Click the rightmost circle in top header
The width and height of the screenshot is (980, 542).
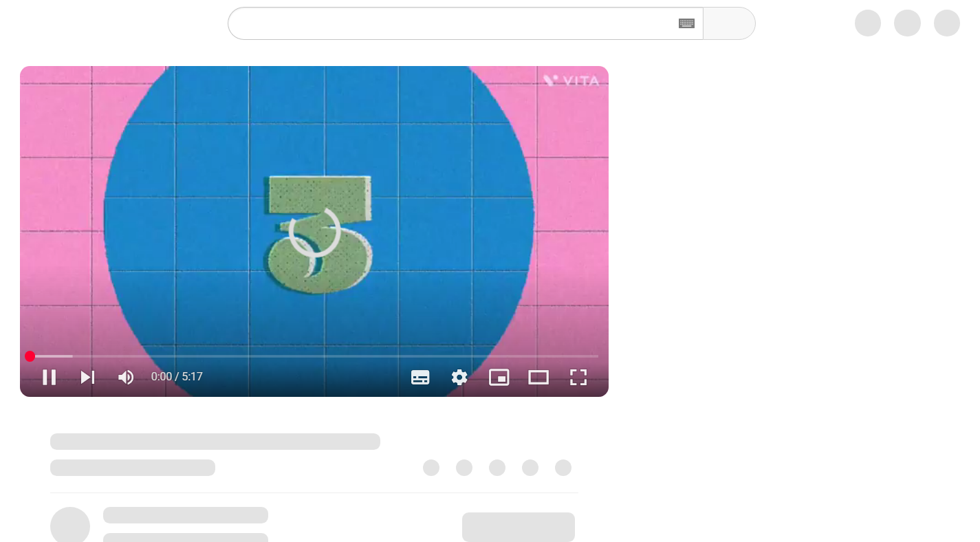tap(946, 23)
